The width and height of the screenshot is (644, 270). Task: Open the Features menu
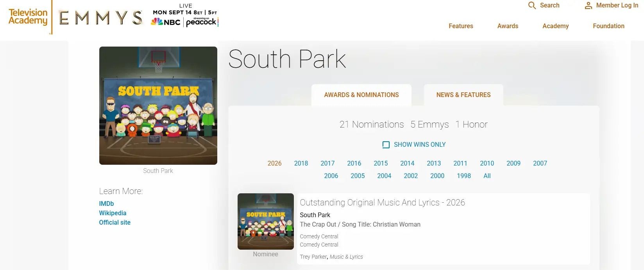pyautogui.click(x=461, y=26)
